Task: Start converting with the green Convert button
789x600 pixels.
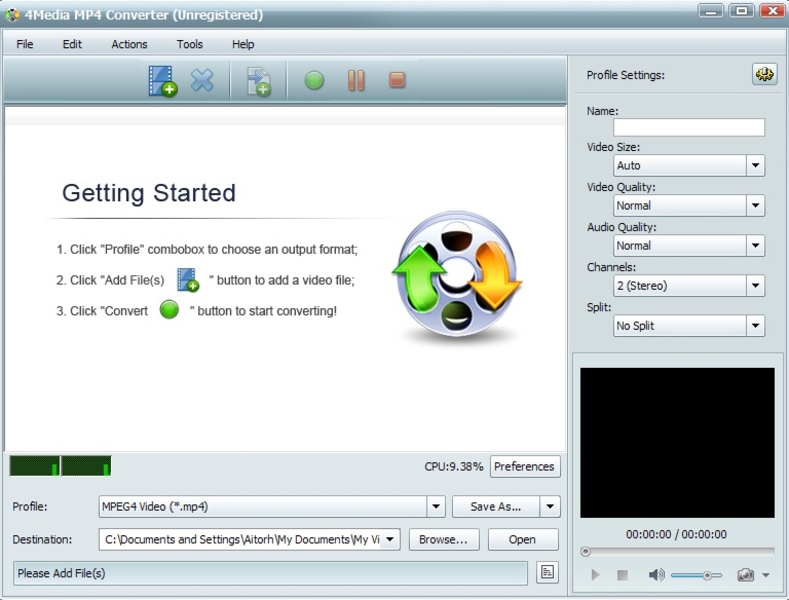Action: click(314, 81)
